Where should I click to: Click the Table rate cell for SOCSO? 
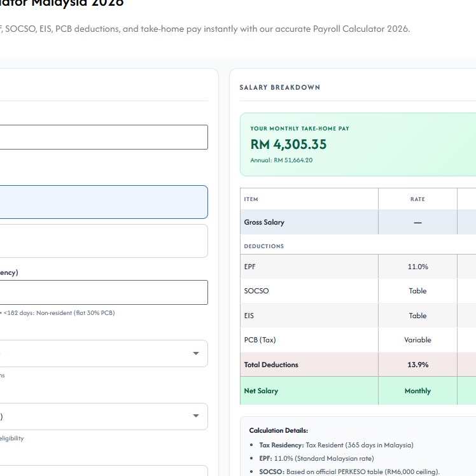point(417,291)
